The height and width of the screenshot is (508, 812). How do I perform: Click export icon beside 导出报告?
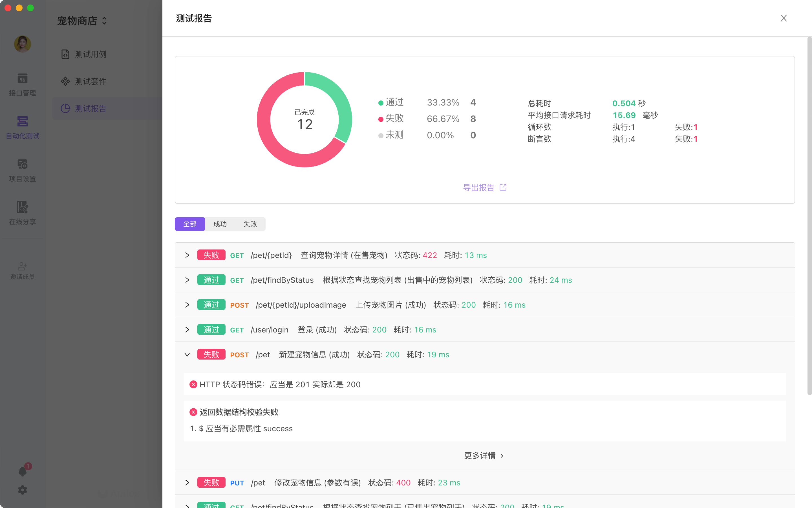[x=503, y=187]
